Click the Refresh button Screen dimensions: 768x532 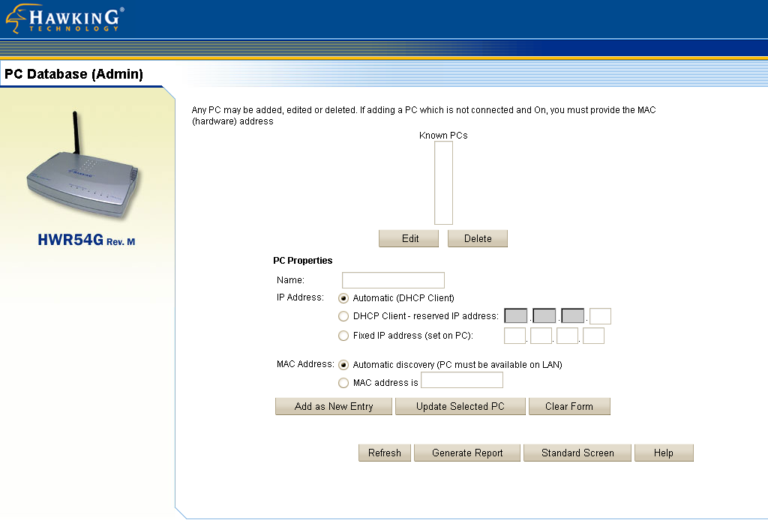point(385,453)
